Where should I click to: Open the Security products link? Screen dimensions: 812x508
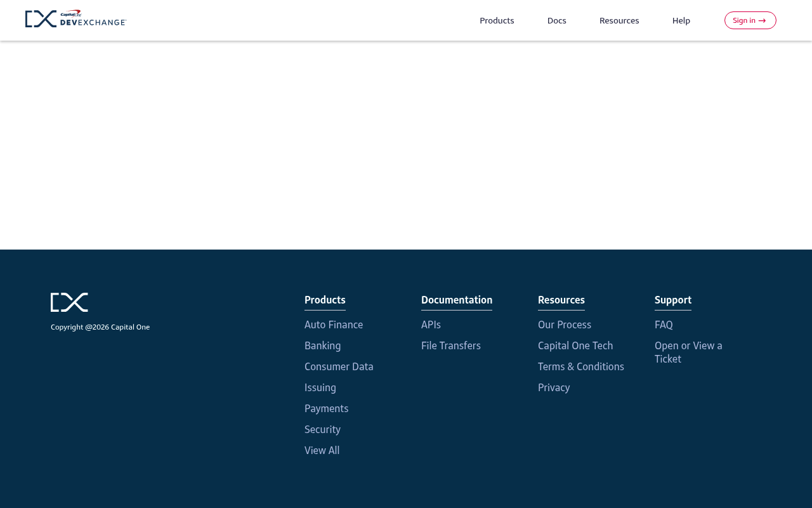tap(322, 429)
